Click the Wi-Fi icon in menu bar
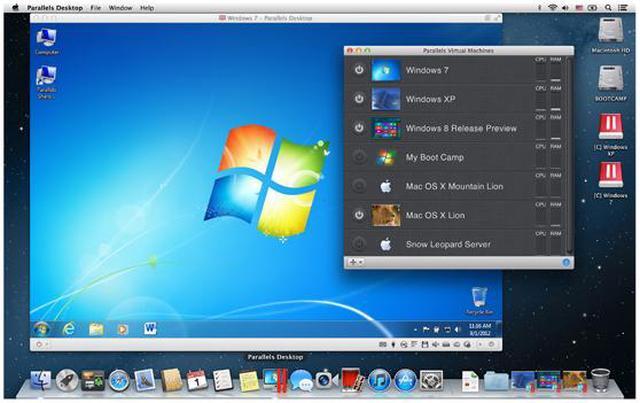 [x=553, y=7]
